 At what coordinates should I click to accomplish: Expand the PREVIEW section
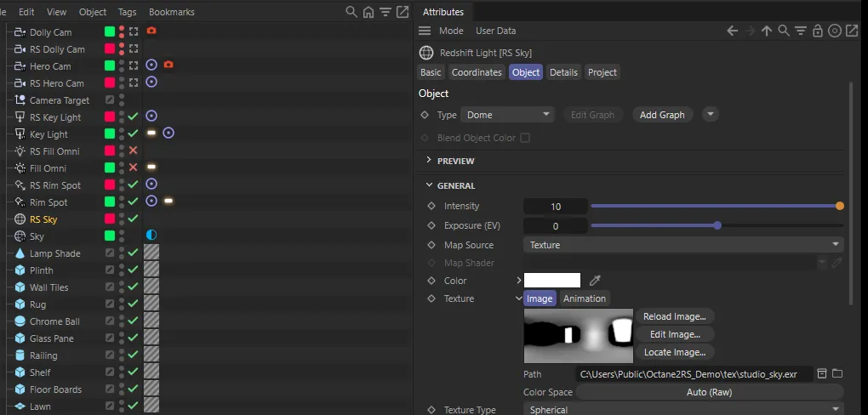pyautogui.click(x=428, y=160)
